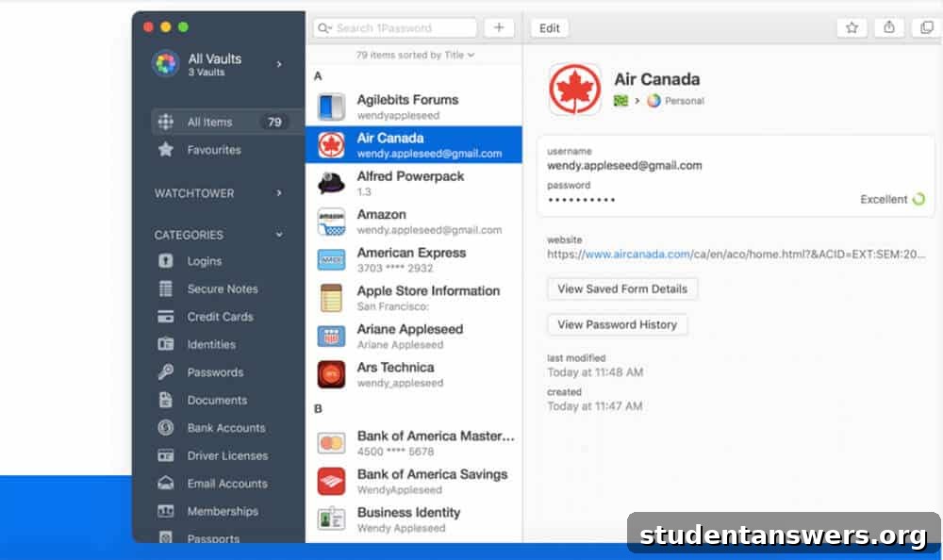Click the Excellent password strength indicator
The image size is (943, 560).
[892, 199]
